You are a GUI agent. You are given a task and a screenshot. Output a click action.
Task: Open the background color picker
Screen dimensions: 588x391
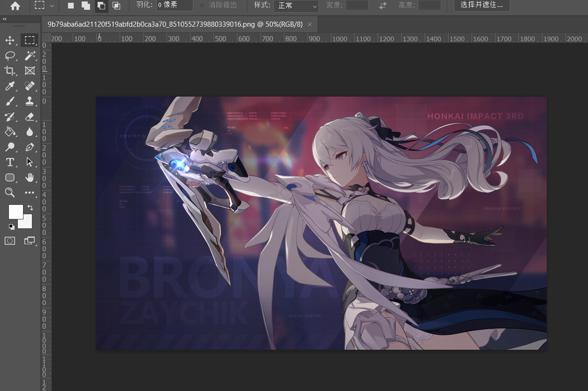(x=27, y=224)
